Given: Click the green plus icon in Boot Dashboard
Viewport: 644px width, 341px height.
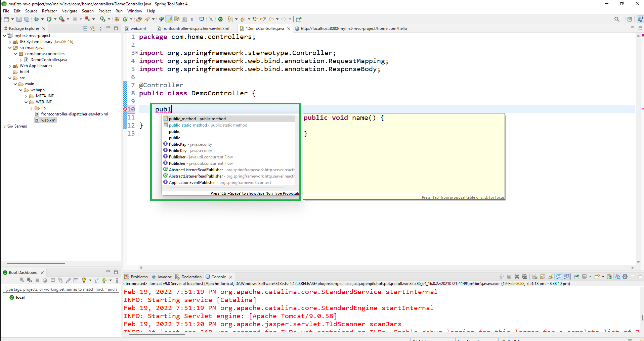Looking at the screenshot, I should point(104,280).
